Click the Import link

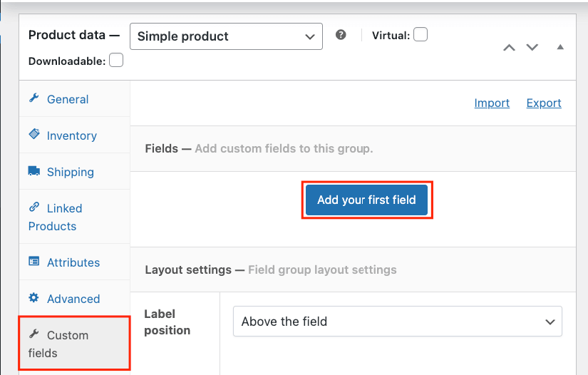click(492, 103)
